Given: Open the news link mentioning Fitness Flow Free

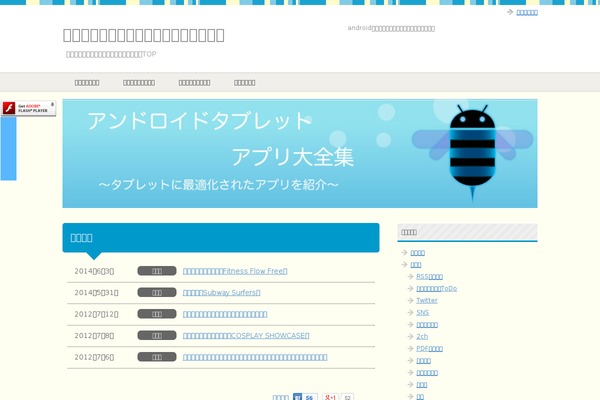Looking at the screenshot, I should click(x=235, y=271).
